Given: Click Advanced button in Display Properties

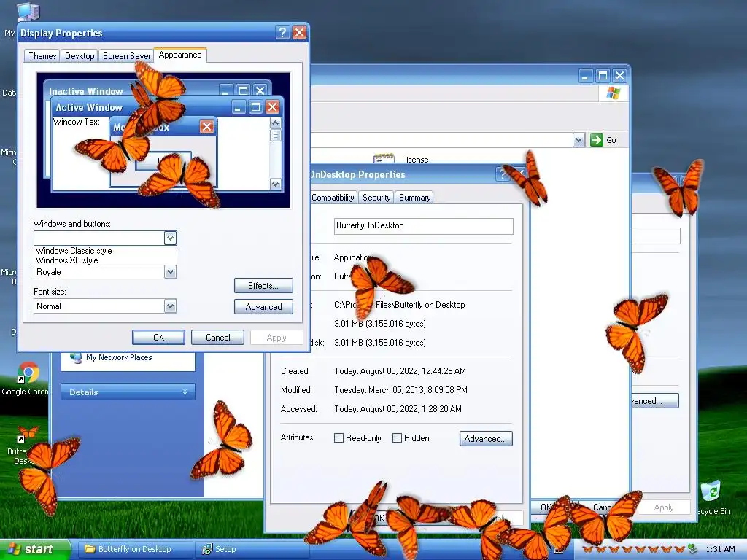Looking at the screenshot, I should pos(263,307).
